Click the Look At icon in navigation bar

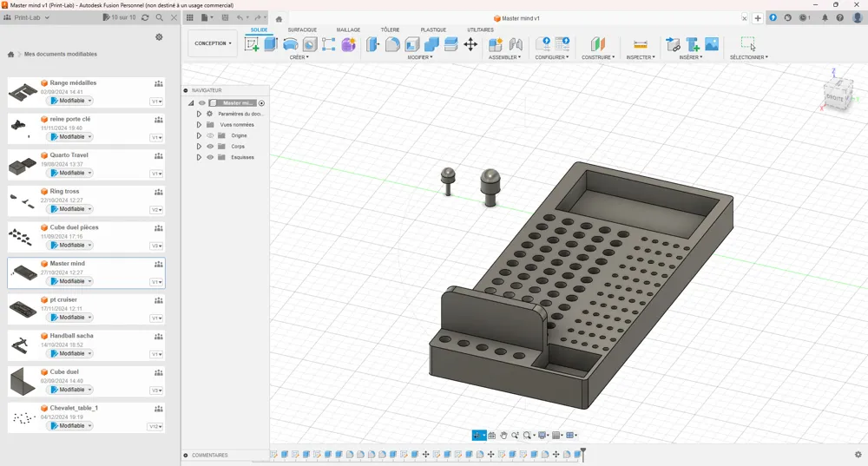point(491,436)
